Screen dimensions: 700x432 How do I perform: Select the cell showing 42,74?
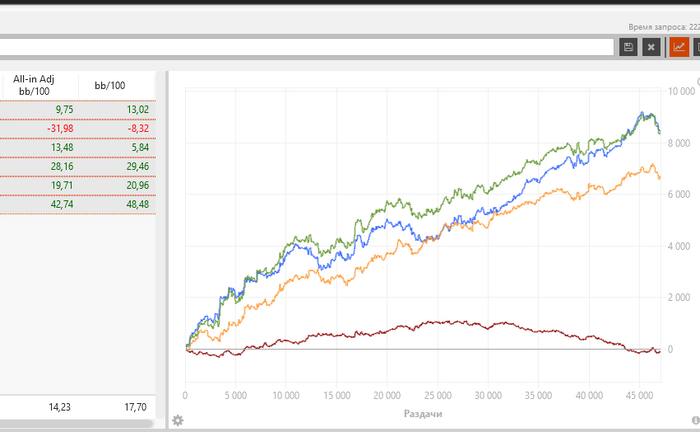pyautogui.click(x=62, y=204)
